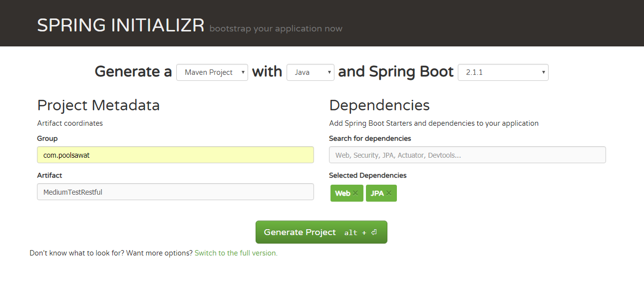The height and width of the screenshot is (285, 644).
Task: Click the Artifact field containing MediumTestRestful
Action: 175,192
